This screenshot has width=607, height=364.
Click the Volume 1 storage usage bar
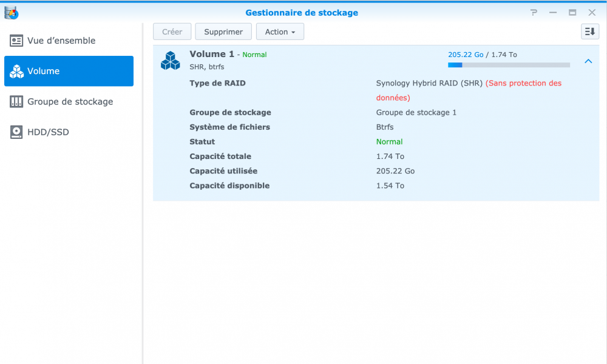pos(509,65)
